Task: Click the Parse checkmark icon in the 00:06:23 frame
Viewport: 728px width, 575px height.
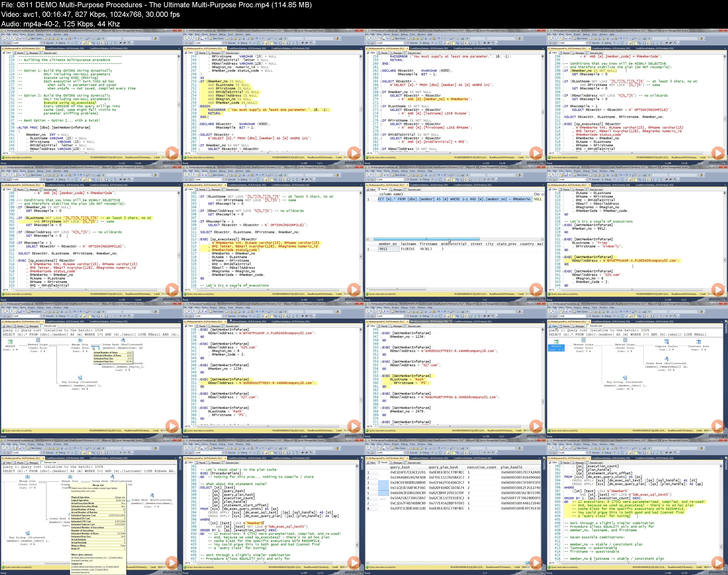Action: coord(436,179)
